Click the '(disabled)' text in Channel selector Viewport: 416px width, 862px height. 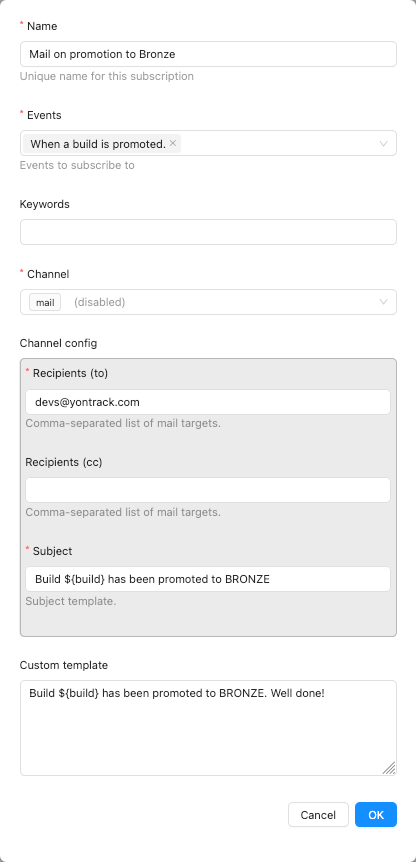pos(99,302)
